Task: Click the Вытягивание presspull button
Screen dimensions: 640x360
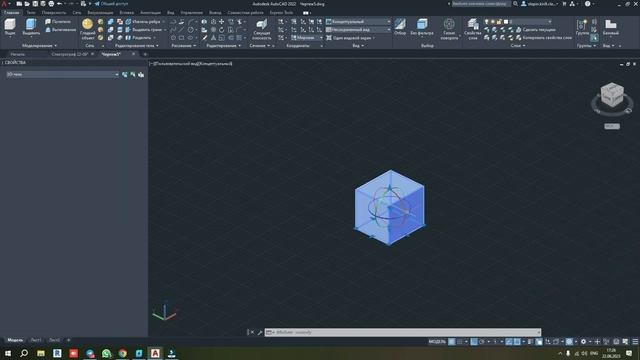Action: pyautogui.click(x=60, y=30)
